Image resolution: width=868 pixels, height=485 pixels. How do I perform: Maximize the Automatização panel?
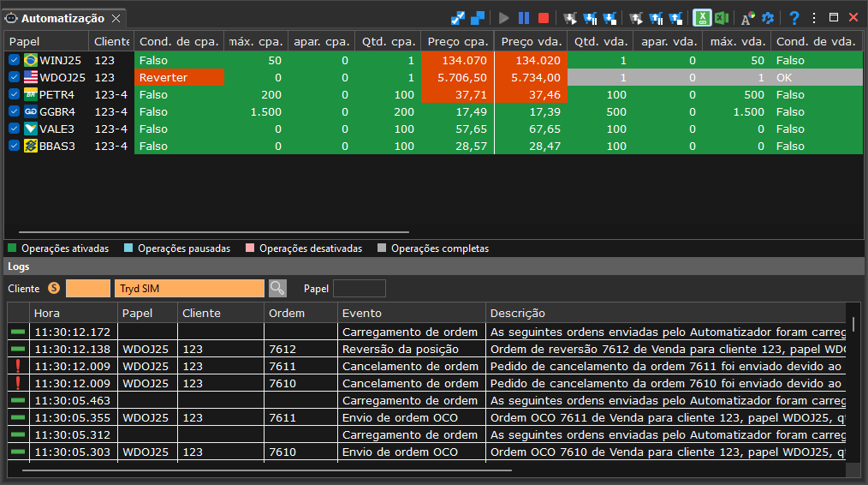click(834, 18)
